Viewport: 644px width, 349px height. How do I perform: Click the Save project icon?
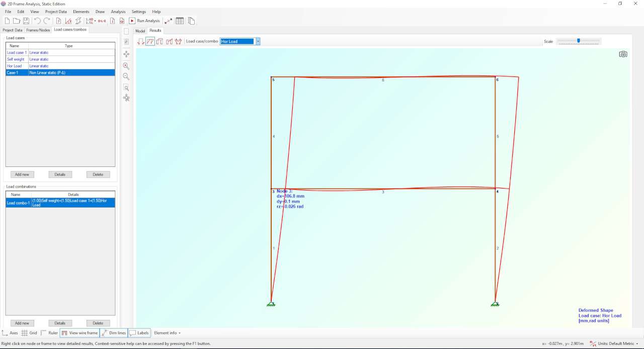pos(26,21)
